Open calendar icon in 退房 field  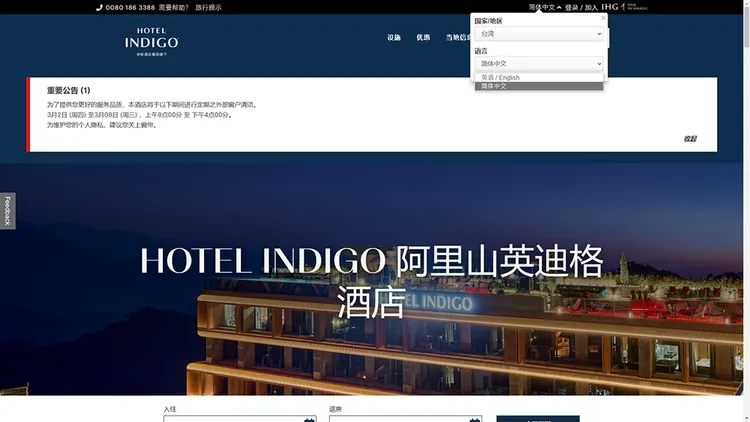[x=474, y=420]
